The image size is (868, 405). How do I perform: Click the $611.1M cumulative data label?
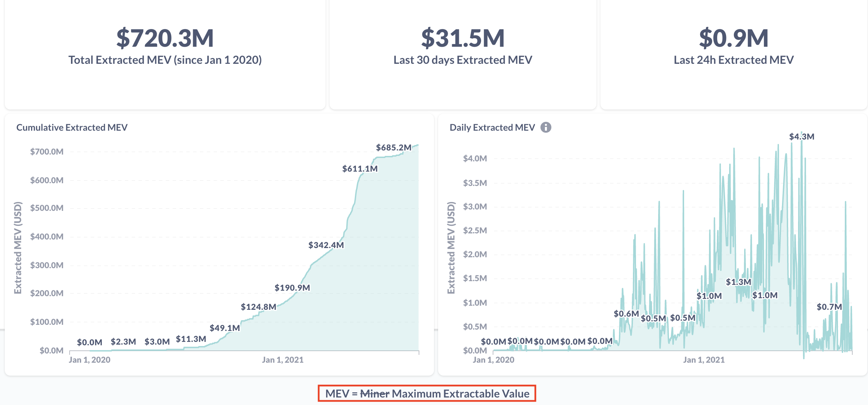(360, 169)
